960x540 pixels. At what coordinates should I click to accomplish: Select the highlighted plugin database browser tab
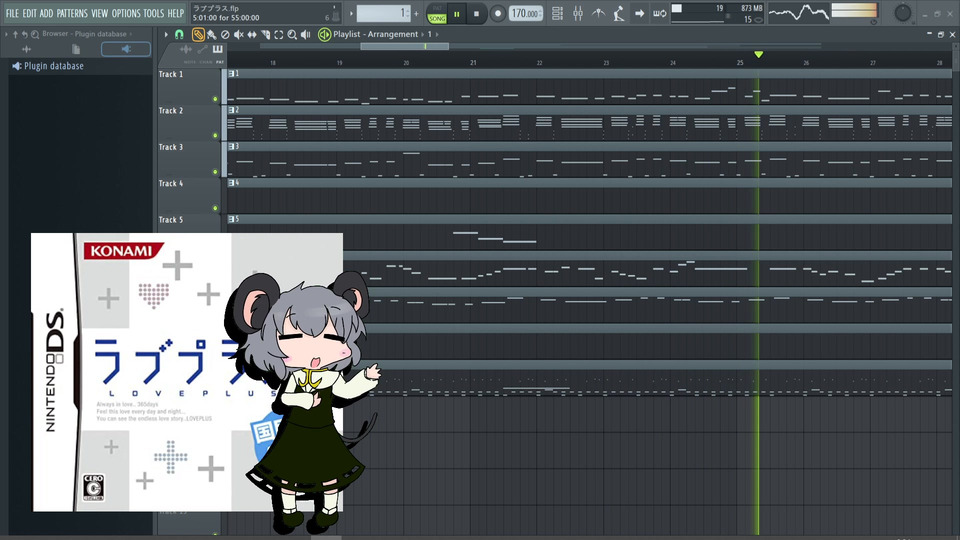(126, 49)
